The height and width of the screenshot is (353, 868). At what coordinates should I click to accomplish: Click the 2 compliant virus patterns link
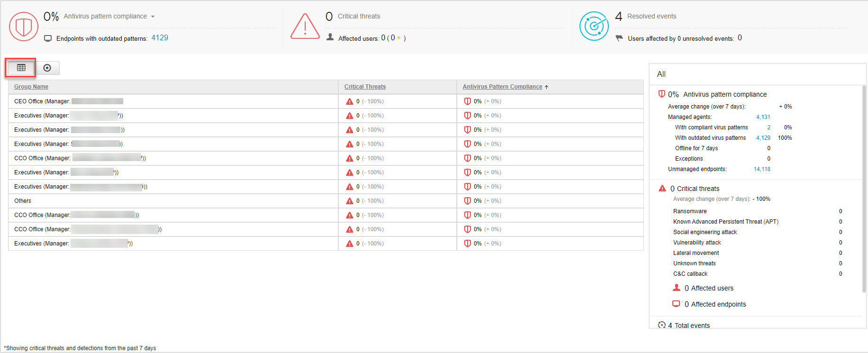(x=769, y=127)
